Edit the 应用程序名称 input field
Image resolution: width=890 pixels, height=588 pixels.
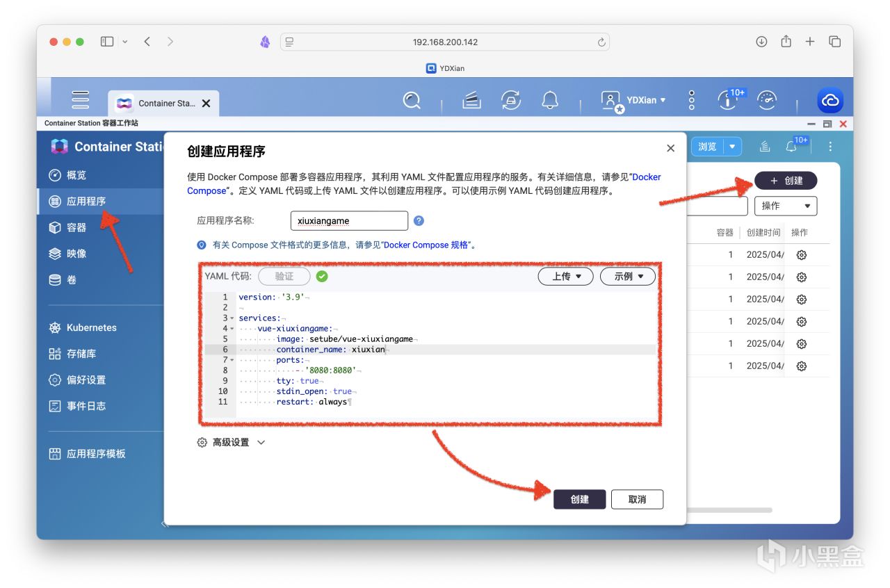349,221
